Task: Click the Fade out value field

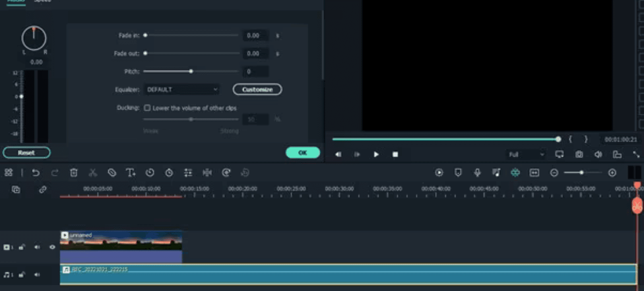Action: [x=256, y=53]
